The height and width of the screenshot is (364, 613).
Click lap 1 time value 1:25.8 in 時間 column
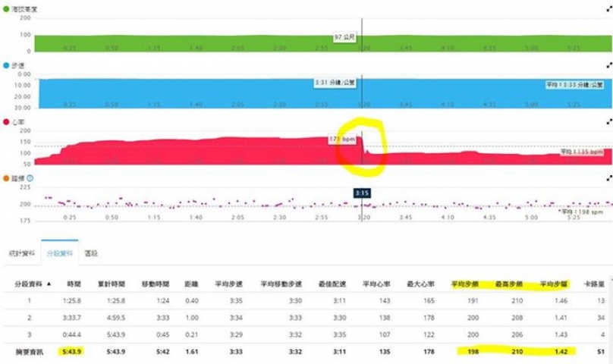click(71, 300)
